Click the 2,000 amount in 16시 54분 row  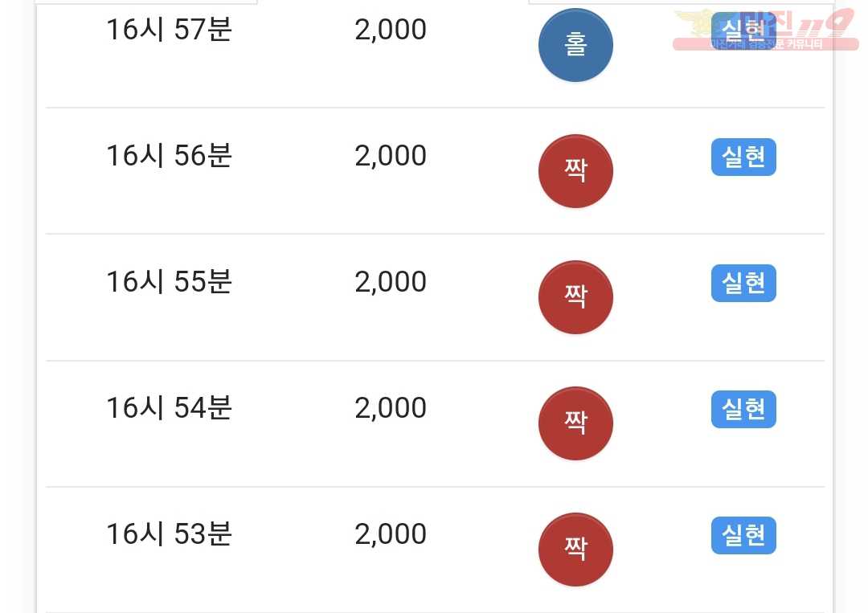pos(391,408)
